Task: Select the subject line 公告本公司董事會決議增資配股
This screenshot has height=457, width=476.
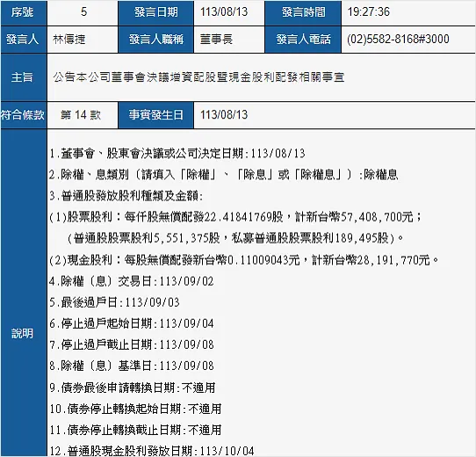Action: (x=198, y=77)
